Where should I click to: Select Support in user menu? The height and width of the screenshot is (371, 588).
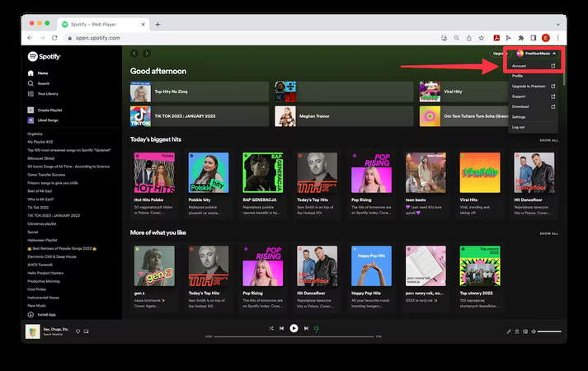[x=534, y=96]
